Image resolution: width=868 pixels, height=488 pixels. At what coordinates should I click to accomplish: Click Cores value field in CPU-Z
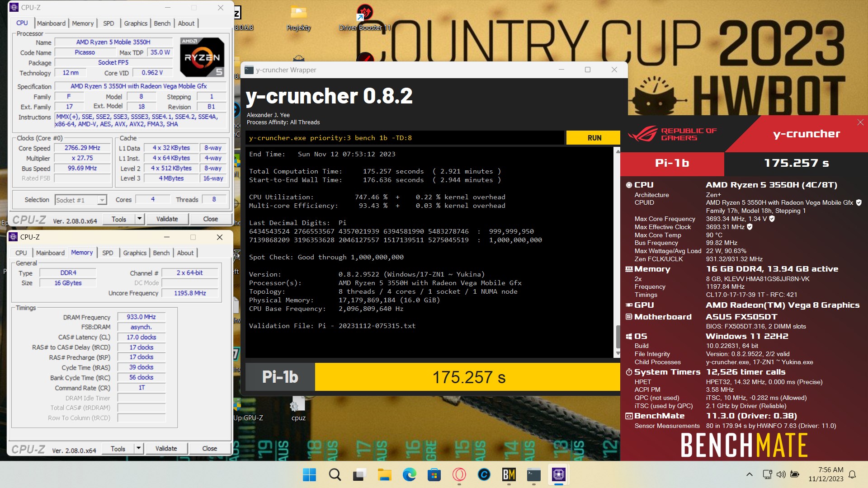[153, 199]
